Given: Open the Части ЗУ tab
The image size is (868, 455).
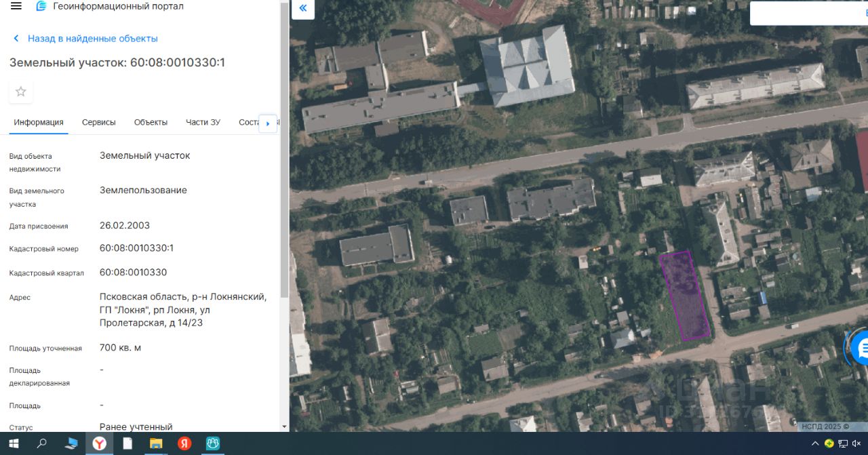Looking at the screenshot, I should (203, 123).
